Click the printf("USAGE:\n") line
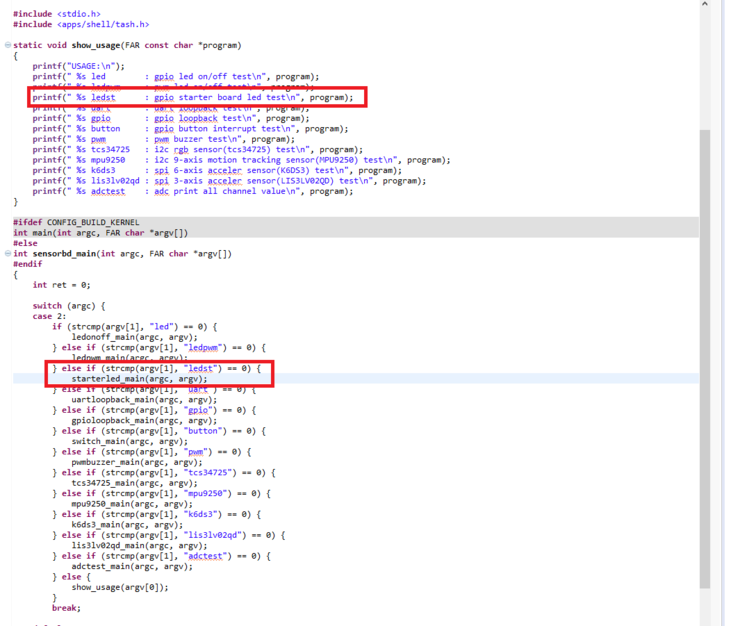 coord(78,66)
